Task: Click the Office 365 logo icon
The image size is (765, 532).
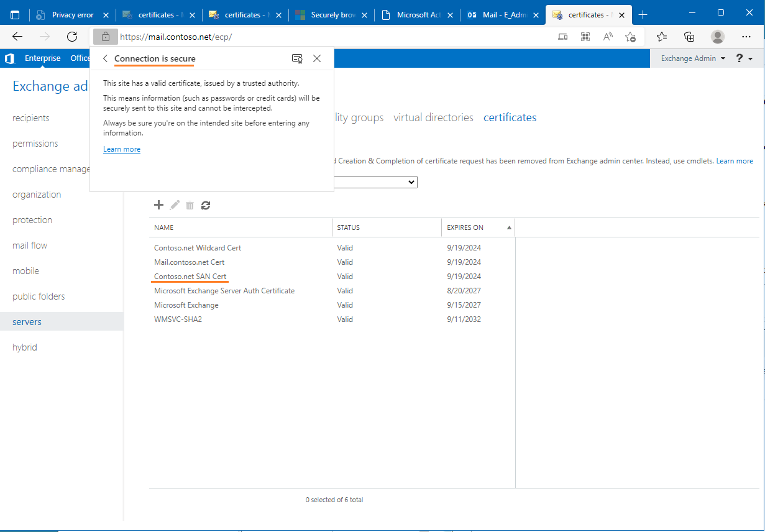Action: pyautogui.click(x=9, y=58)
